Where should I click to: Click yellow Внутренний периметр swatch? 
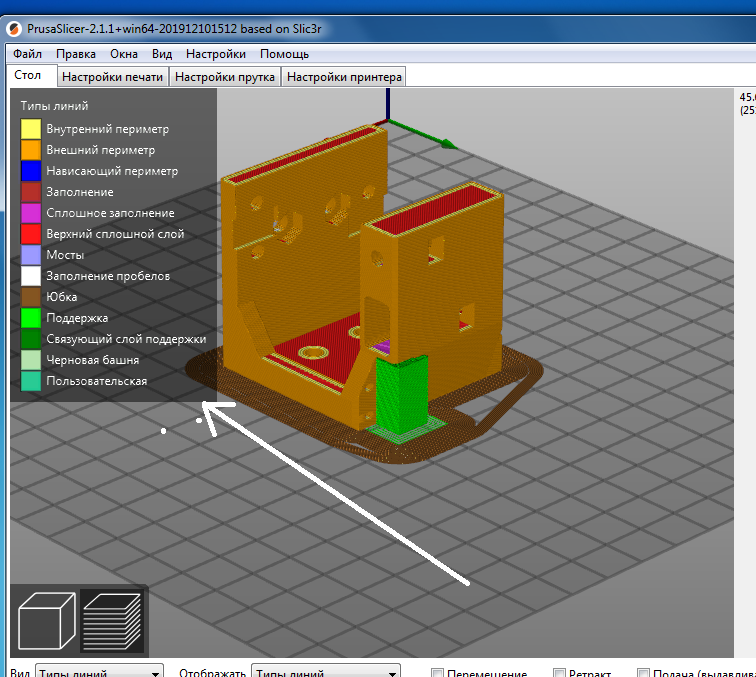[x=31, y=129]
